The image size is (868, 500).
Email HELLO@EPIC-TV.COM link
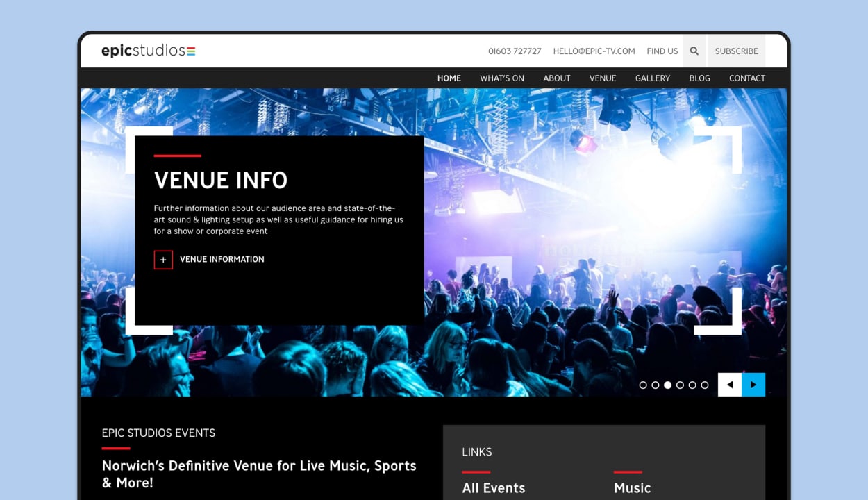[x=594, y=51]
